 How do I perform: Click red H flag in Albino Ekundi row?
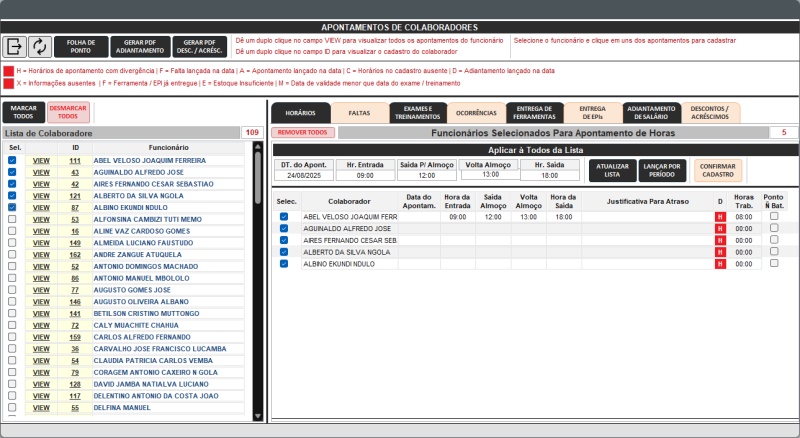tap(719, 264)
